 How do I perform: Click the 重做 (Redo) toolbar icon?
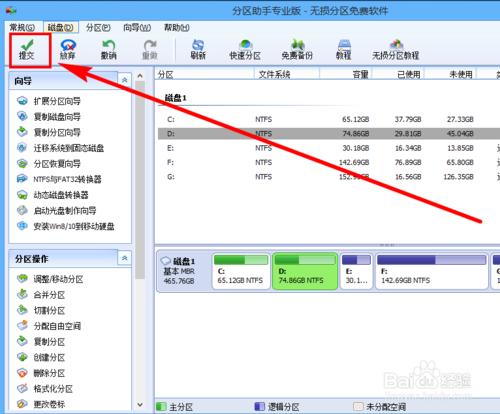(x=150, y=50)
